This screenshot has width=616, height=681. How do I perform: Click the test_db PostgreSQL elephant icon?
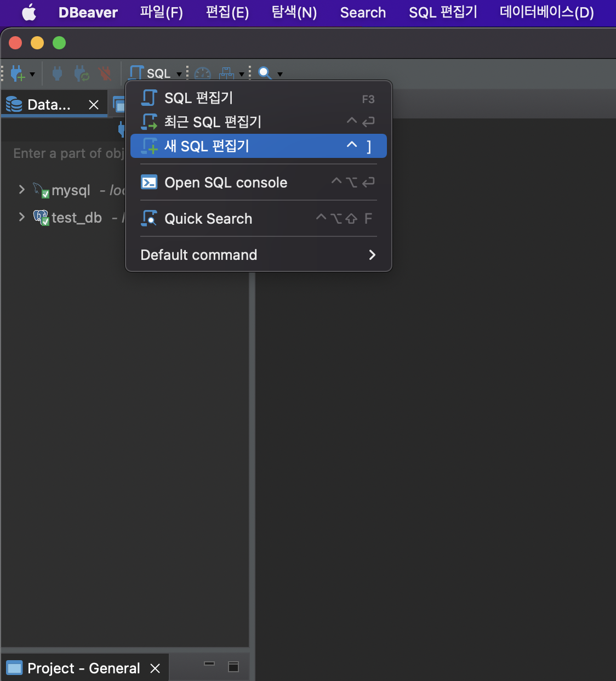click(x=41, y=218)
